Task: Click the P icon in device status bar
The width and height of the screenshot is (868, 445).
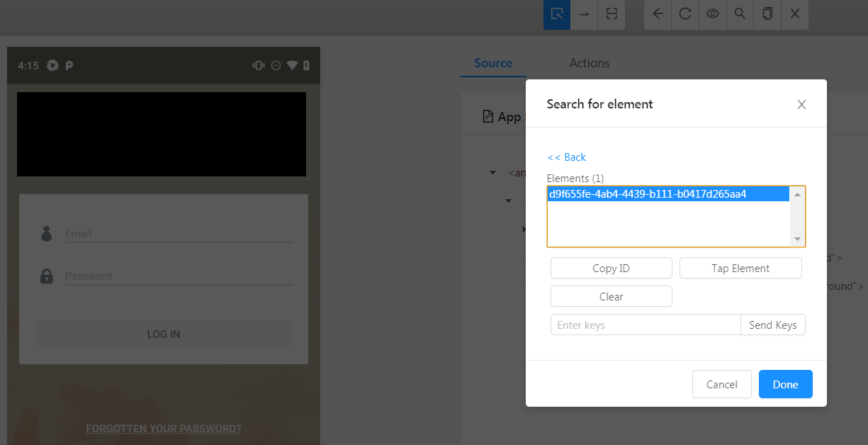Action: click(x=69, y=65)
